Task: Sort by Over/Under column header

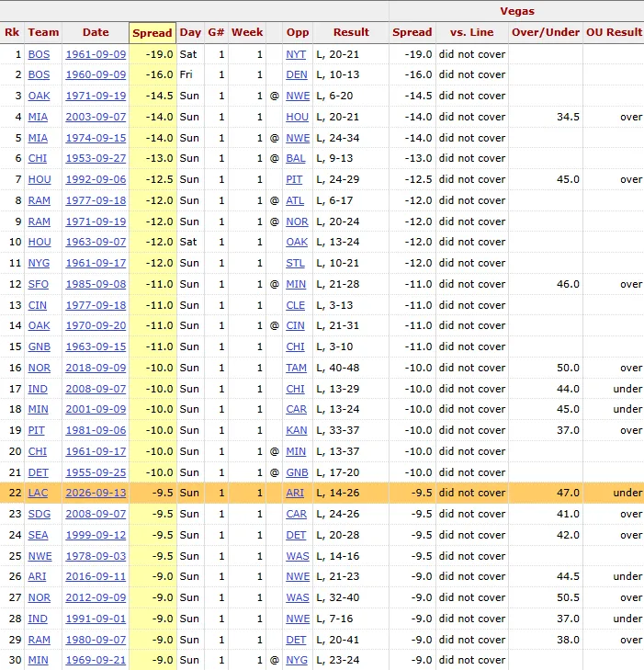Action: tap(546, 32)
